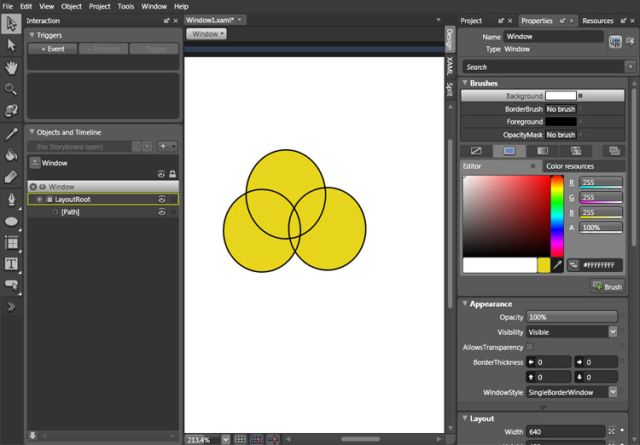Toggle snap to gridlines icon
This screenshot has height=445, width=640.
pyautogui.click(x=256, y=439)
